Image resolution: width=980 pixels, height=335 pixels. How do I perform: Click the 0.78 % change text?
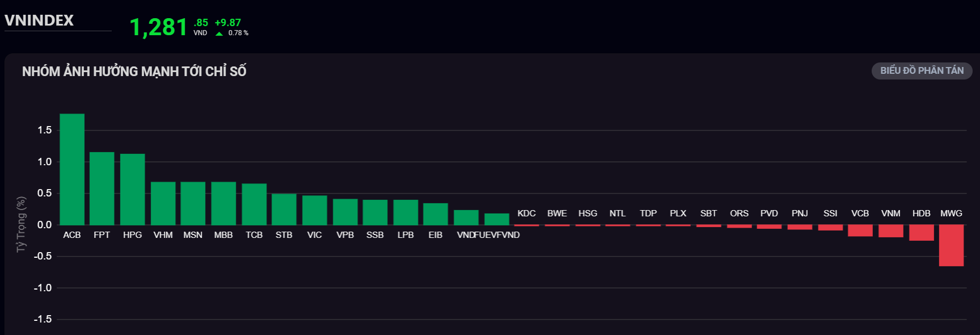coord(238,33)
